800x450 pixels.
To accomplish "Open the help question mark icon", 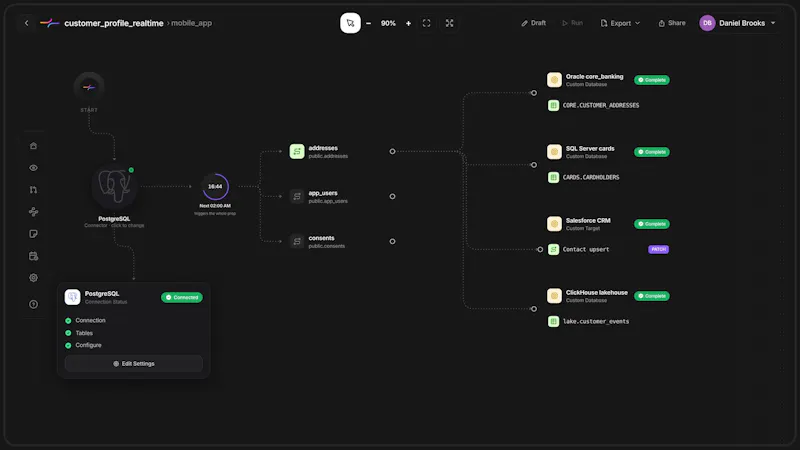I will tap(33, 304).
